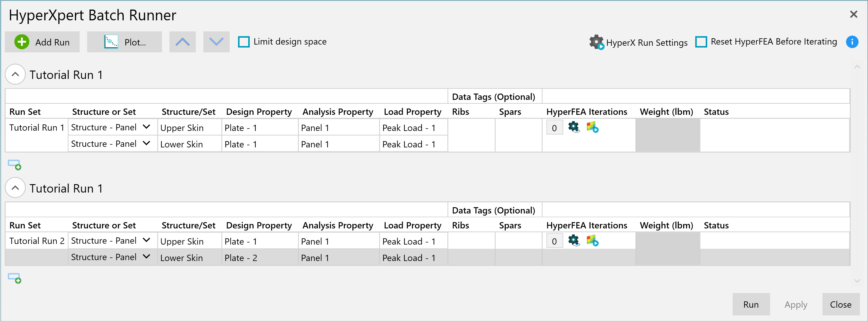Click the Run button
868x322 pixels.
[x=751, y=304]
